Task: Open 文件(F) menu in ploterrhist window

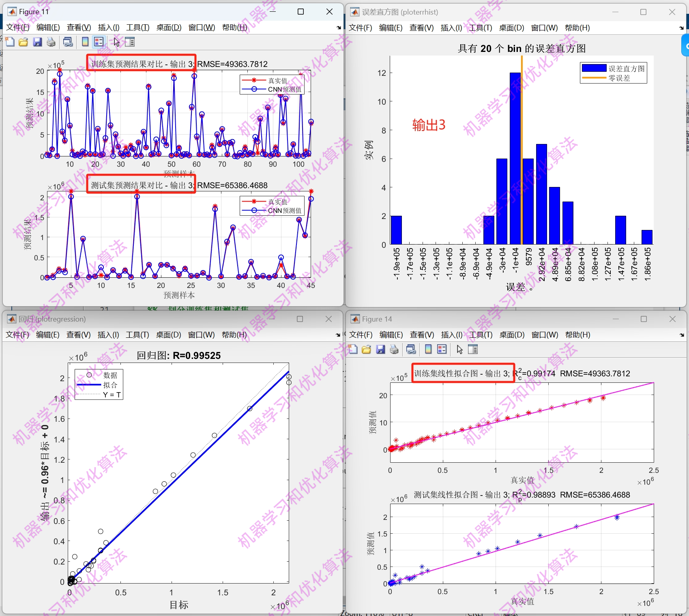Action: tap(361, 28)
